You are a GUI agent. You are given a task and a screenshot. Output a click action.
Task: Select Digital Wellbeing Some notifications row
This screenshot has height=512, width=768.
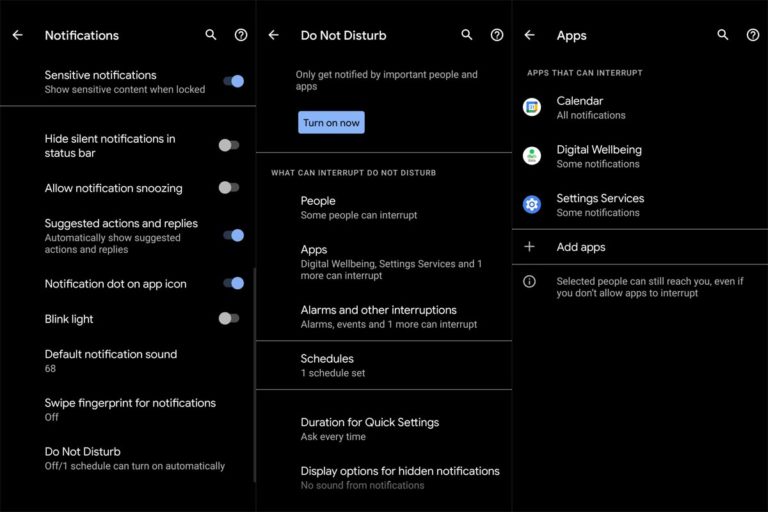640,156
